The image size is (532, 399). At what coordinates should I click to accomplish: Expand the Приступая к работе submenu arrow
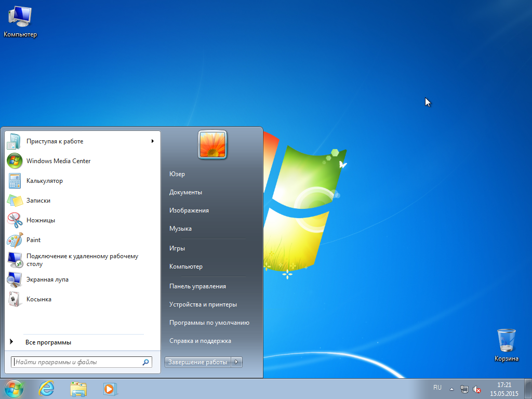153,141
